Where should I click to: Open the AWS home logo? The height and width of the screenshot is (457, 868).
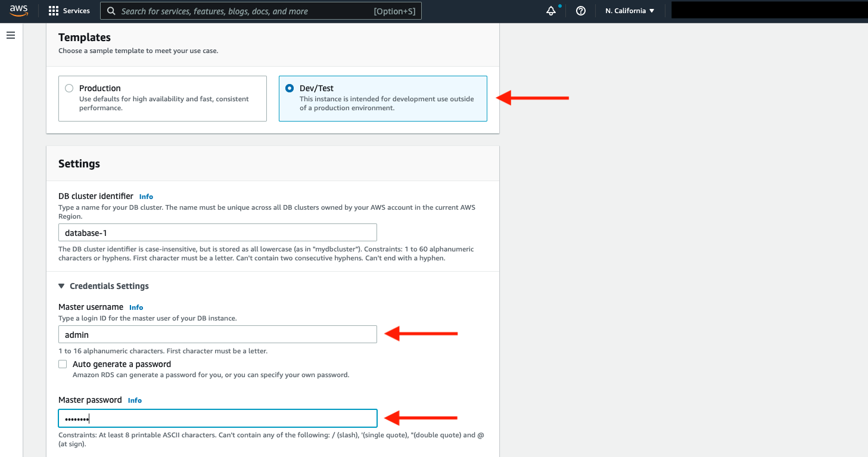[x=19, y=11]
